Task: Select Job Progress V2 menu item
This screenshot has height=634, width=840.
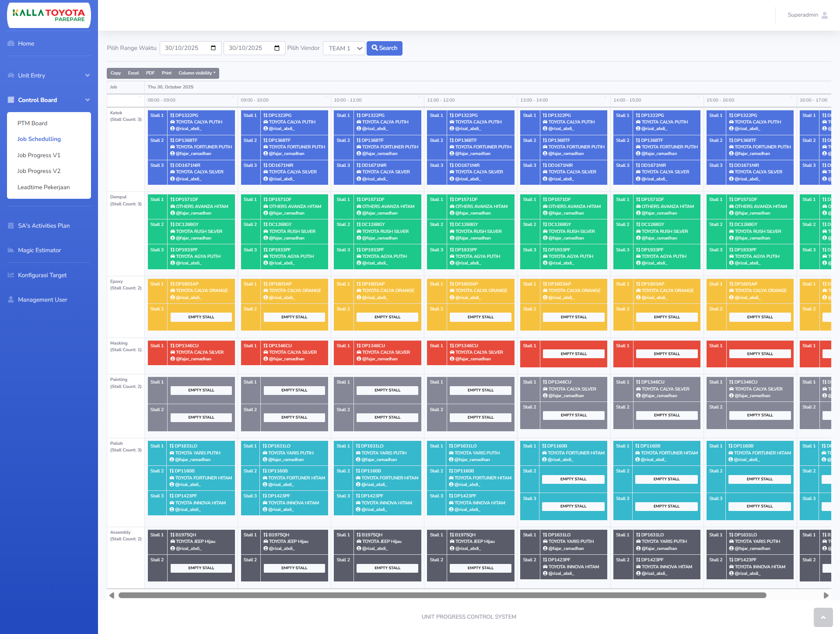Action: tap(39, 171)
